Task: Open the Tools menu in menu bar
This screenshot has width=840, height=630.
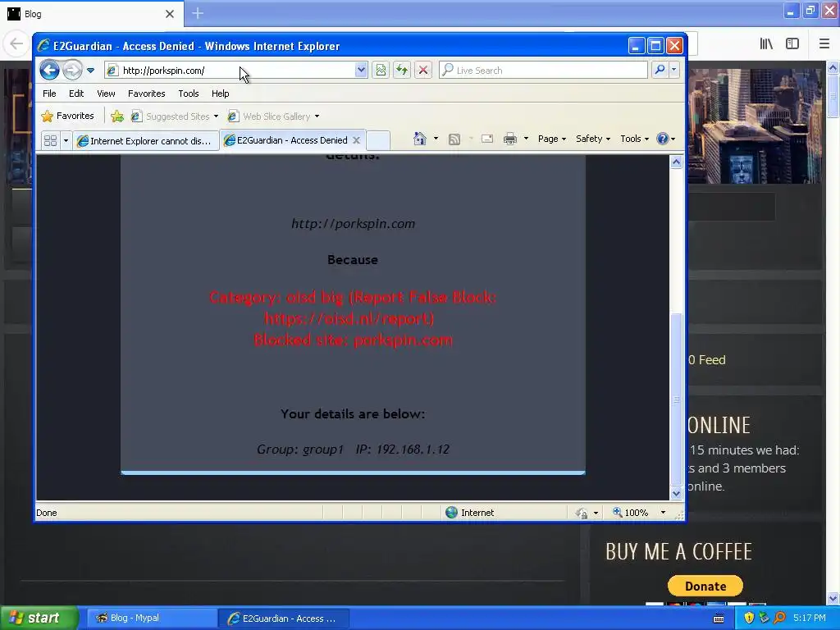Action: pos(189,94)
